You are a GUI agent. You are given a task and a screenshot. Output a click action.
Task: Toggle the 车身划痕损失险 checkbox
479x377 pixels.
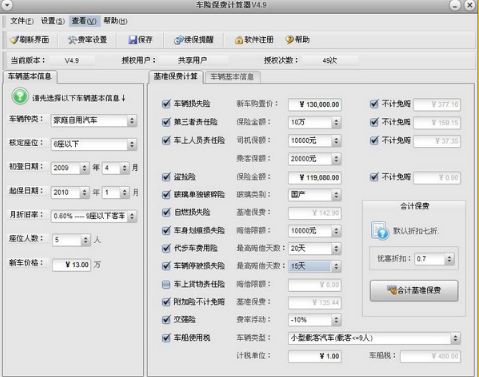pyautogui.click(x=166, y=230)
